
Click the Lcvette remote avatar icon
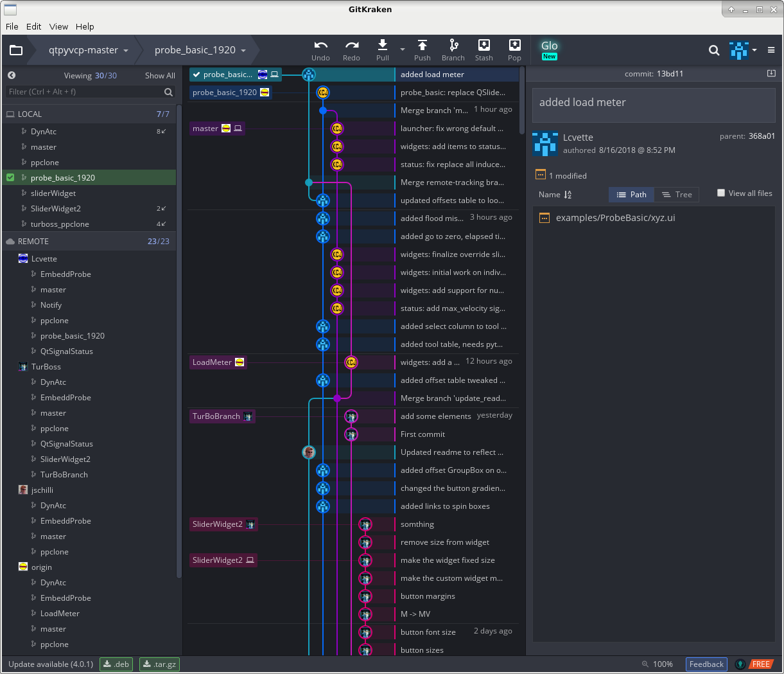[x=23, y=259]
